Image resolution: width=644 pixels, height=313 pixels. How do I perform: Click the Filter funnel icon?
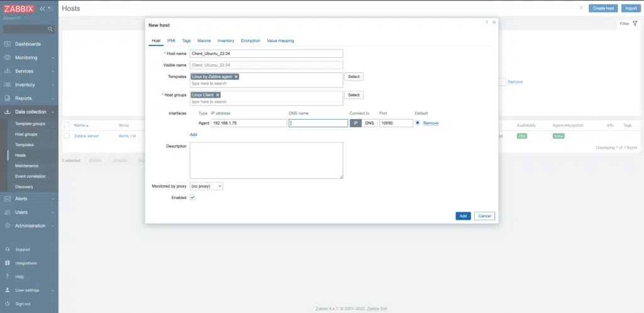pos(635,24)
